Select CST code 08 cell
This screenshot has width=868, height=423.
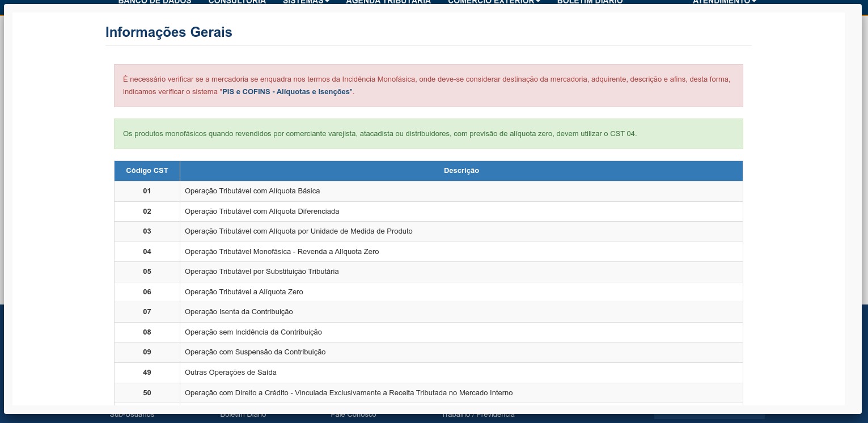(147, 332)
